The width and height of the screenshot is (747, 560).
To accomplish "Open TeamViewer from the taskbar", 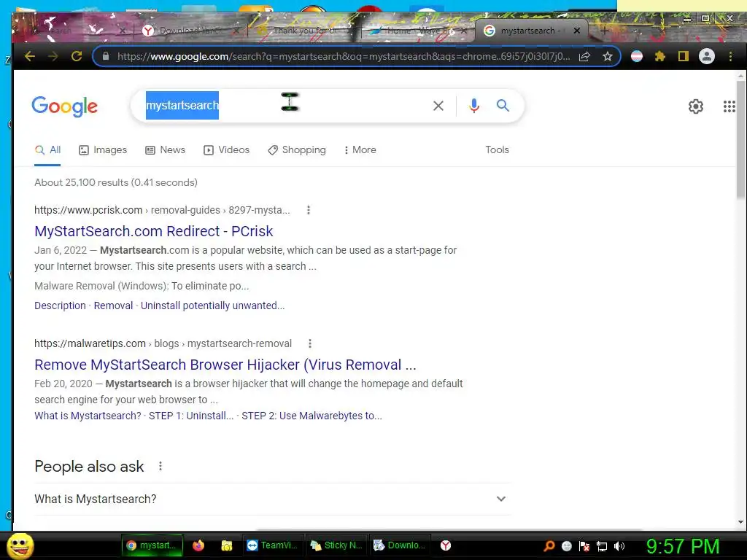I will 273,545.
